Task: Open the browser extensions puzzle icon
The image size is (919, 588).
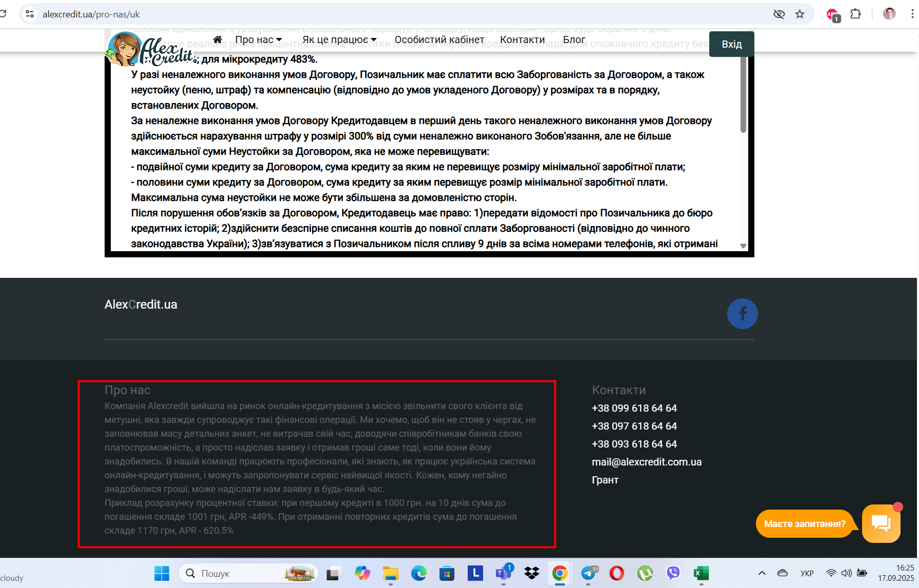Action: pyautogui.click(x=855, y=14)
